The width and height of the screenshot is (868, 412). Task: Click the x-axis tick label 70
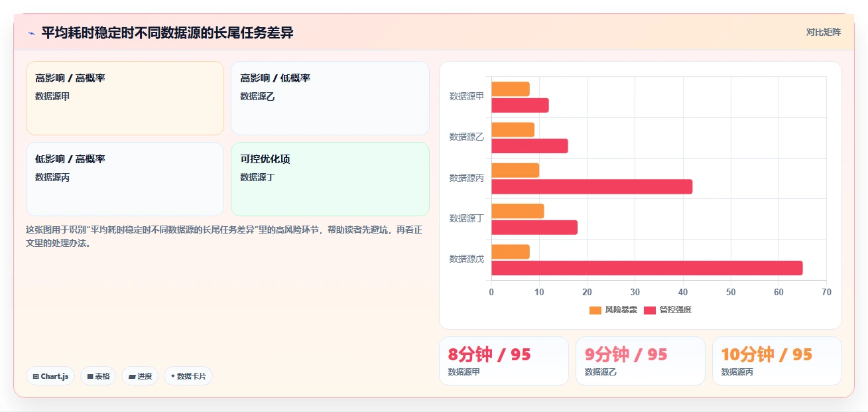[826, 292]
